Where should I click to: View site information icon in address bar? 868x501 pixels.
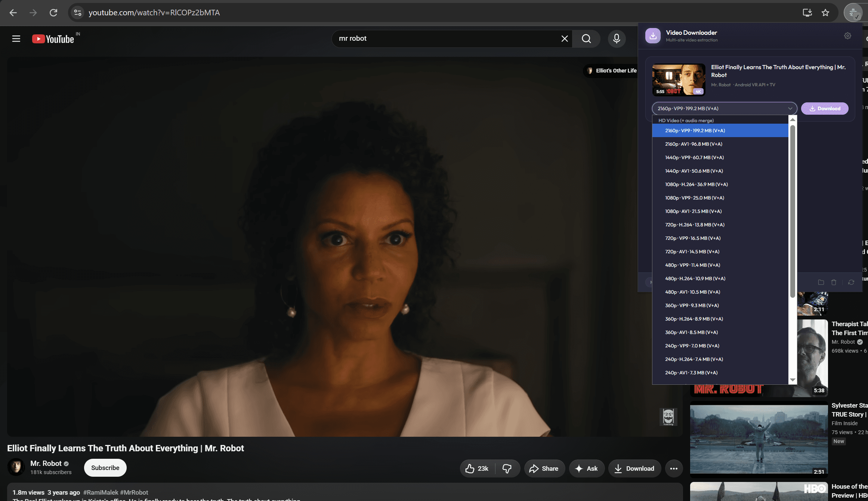point(77,13)
